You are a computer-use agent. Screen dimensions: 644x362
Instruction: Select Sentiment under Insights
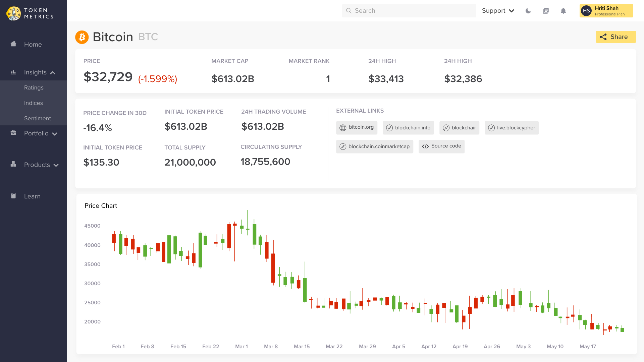38,118
